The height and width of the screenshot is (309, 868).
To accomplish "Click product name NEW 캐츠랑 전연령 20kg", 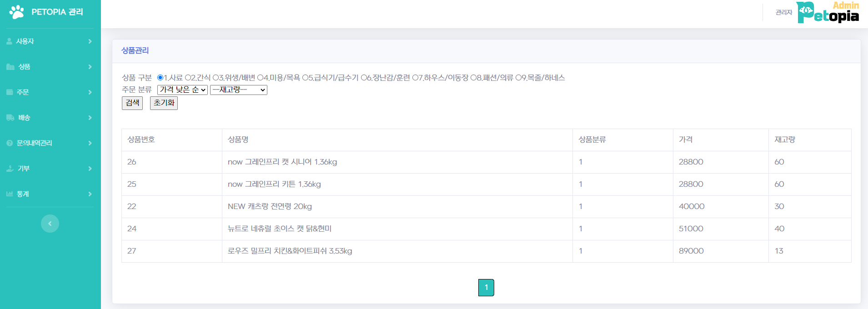I will pos(270,206).
